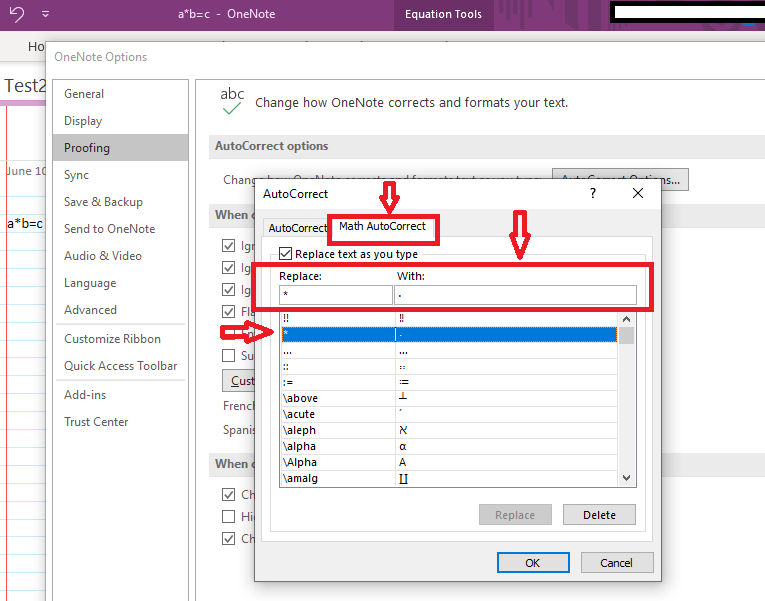Click the With input field
The width and height of the screenshot is (765, 601).
pyautogui.click(x=515, y=295)
